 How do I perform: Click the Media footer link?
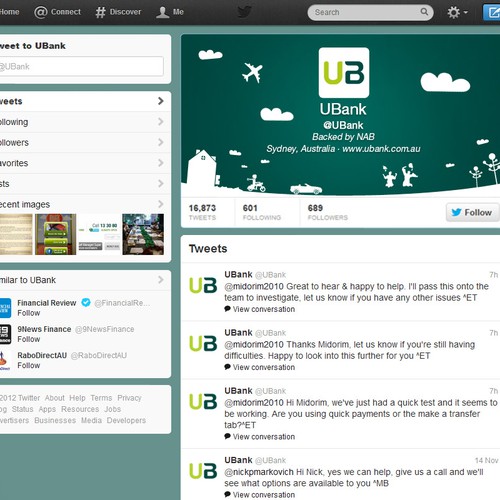[91, 420]
